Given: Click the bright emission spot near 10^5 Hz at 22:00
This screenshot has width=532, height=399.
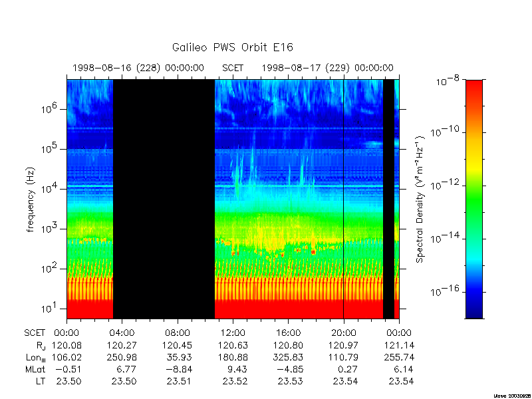Looking at the screenshot, I should pos(374,144).
